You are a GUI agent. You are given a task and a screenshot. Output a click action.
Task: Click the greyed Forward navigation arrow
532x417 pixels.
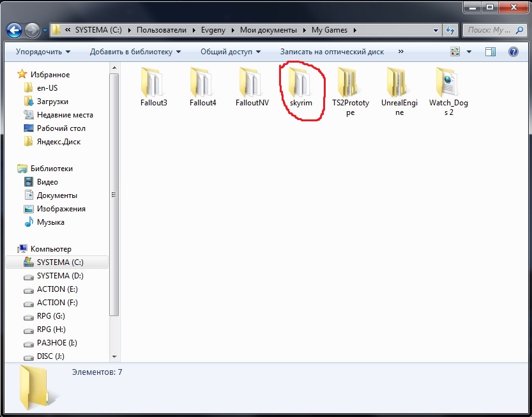point(32,31)
